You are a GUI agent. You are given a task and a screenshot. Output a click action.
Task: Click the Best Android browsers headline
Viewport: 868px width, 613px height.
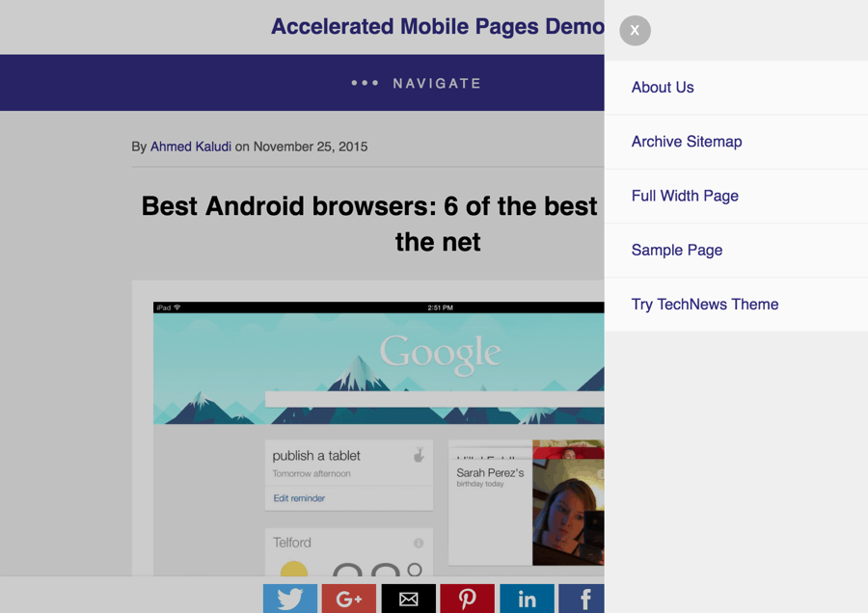[x=369, y=224]
